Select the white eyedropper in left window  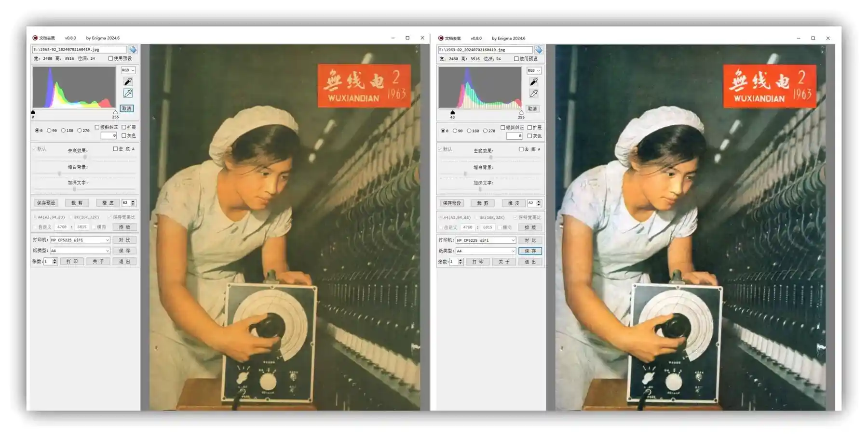pos(128,93)
